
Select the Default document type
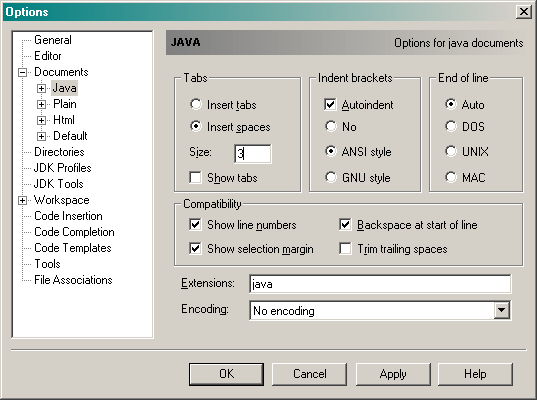coord(70,136)
